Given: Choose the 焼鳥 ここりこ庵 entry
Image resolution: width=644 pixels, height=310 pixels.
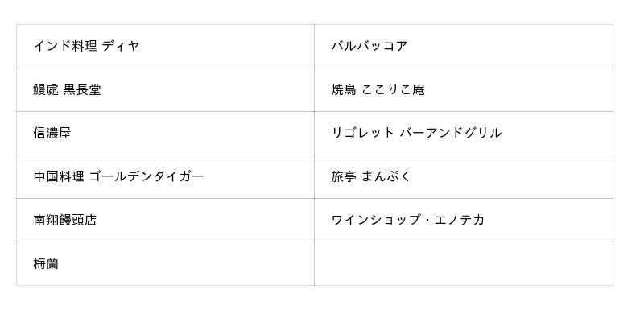Looking at the screenshot, I should pyautogui.click(x=378, y=89).
